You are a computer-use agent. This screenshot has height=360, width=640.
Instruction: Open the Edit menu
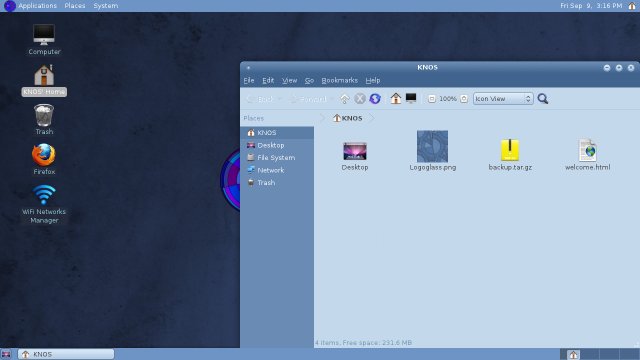click(268, 80)
